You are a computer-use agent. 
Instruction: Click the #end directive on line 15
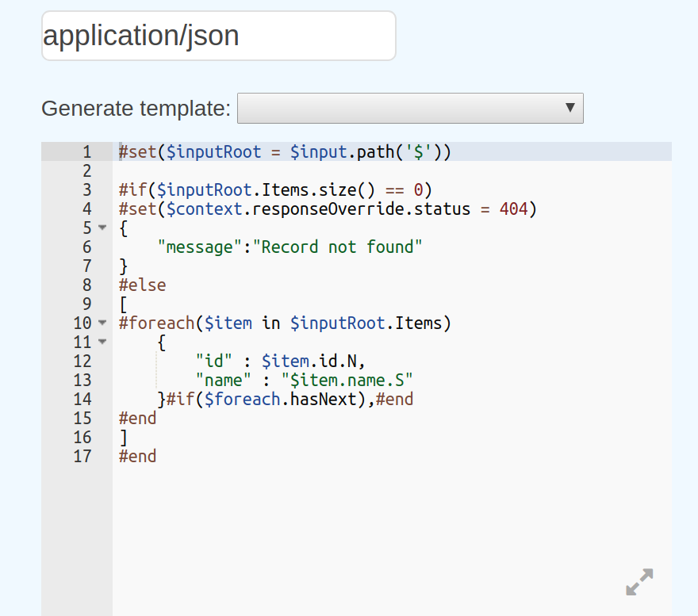click(137, 419)
